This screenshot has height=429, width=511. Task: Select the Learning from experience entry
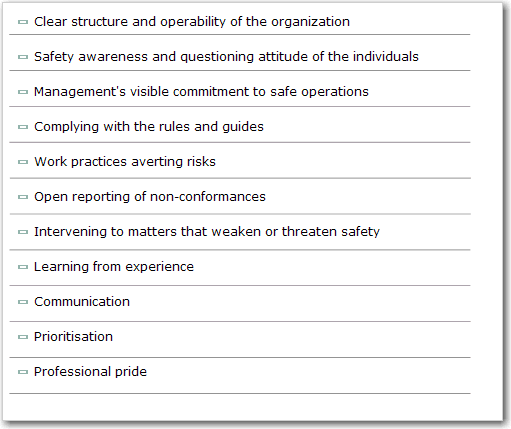pyautogui.click(x=114, y=267)
